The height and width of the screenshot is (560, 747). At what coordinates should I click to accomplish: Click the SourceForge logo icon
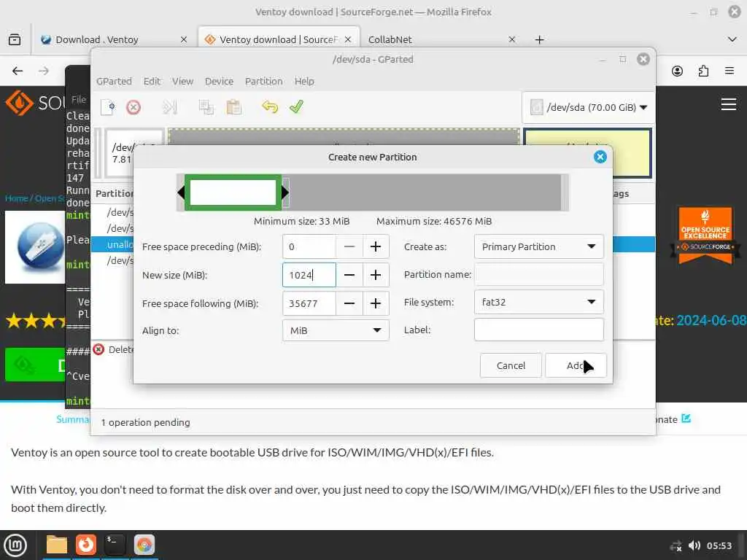click(19, 103)
